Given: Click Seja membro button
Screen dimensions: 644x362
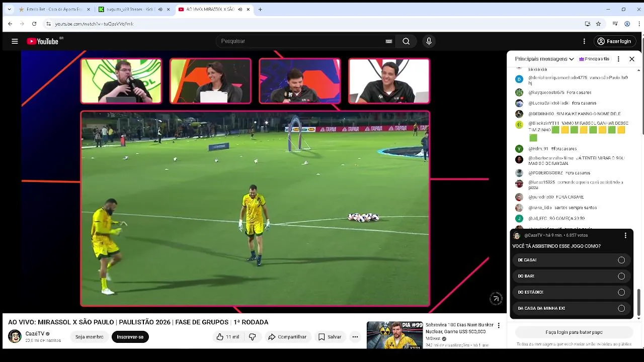Looking at the screenshot, I should [x=90, y=337].
